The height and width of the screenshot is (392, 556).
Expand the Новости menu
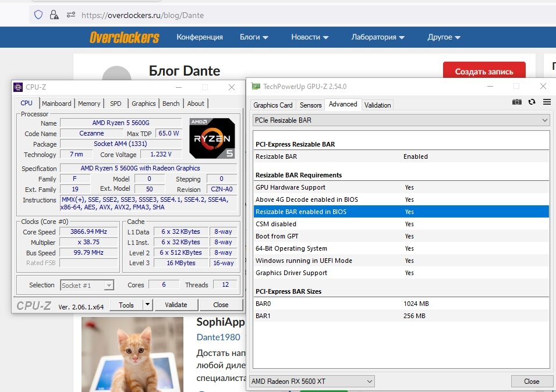[x=310, y=37]
